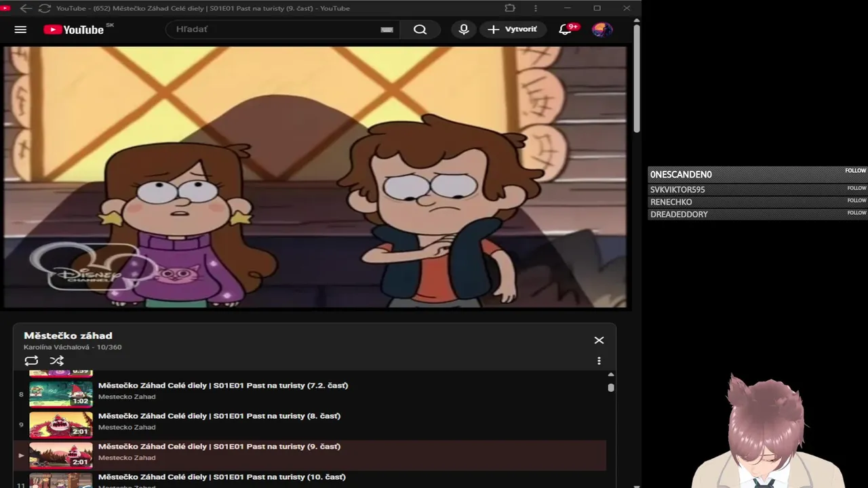Open the notifications bell

pos(566,29)
